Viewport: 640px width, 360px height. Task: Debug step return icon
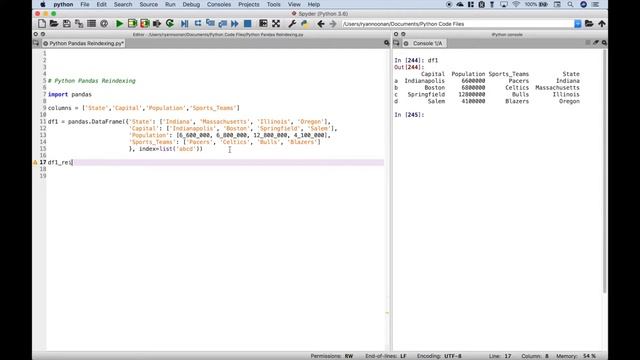pos(222,24)
